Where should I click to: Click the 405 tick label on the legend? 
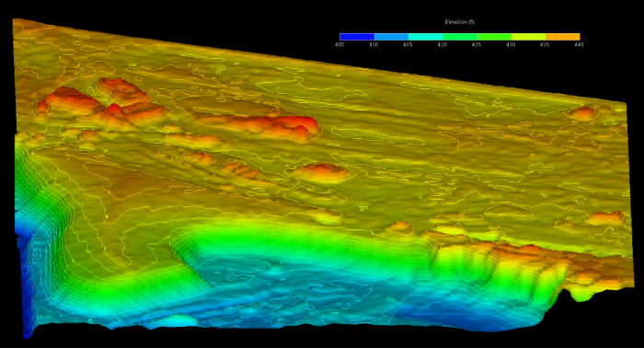339,45
